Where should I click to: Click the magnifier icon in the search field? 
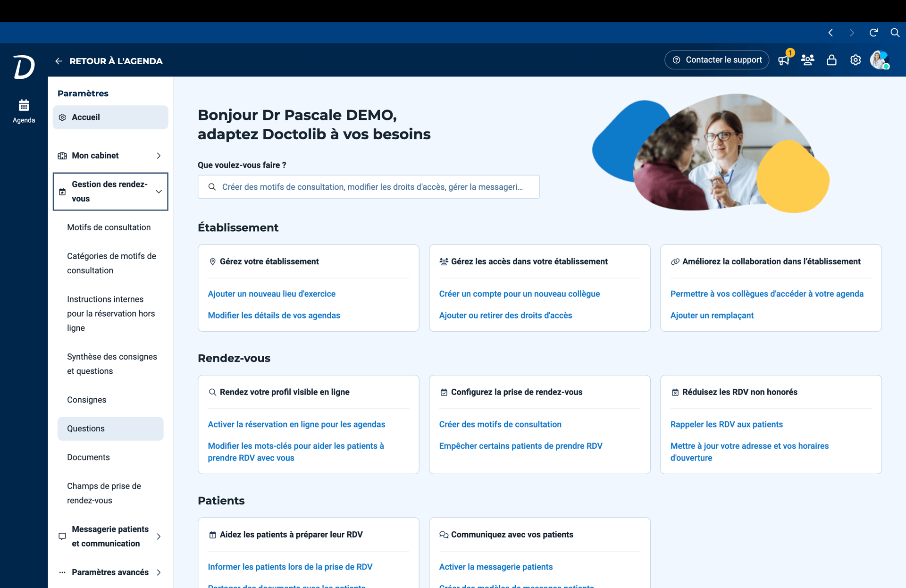(212, 187)
